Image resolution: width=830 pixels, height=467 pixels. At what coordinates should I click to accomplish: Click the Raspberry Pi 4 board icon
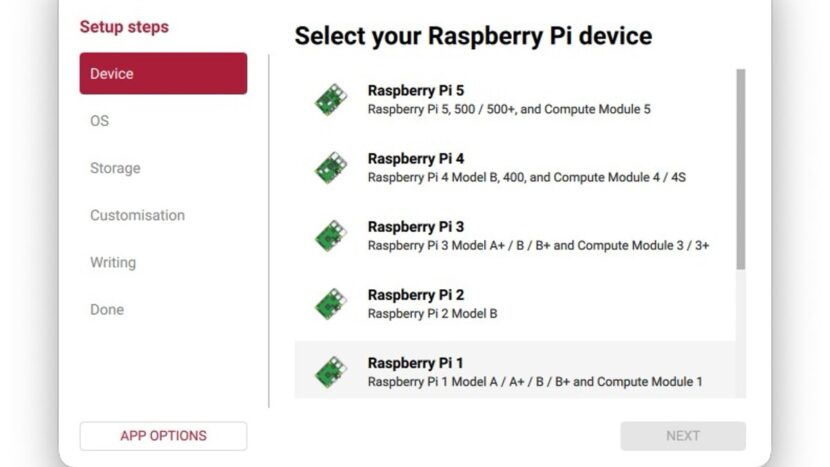click(x=331, y=167)
